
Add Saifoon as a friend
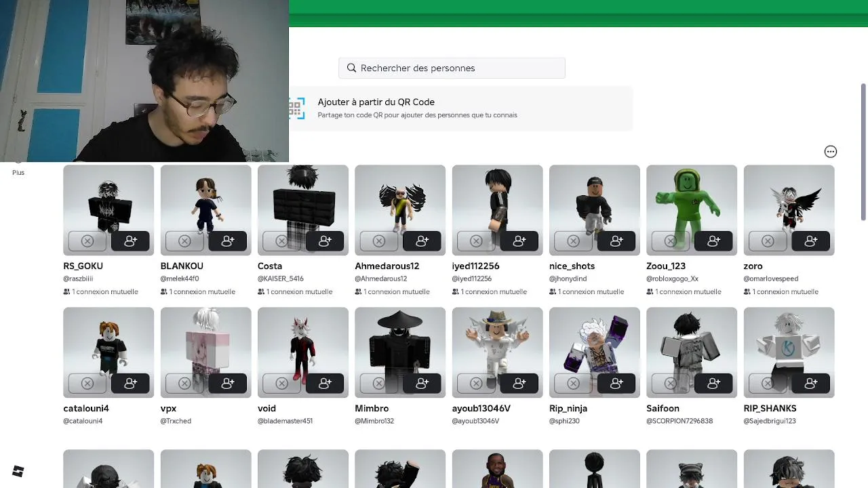point(714,383)
